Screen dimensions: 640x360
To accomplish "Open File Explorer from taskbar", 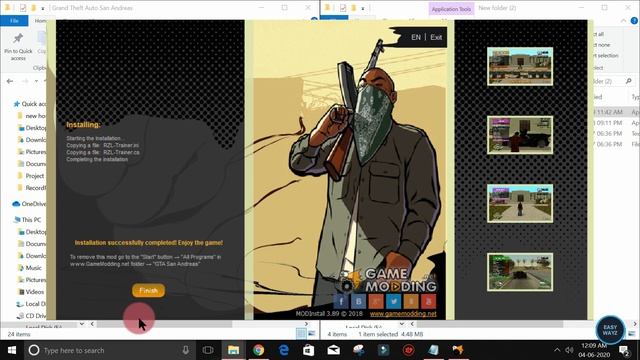I will click(233, 350).
